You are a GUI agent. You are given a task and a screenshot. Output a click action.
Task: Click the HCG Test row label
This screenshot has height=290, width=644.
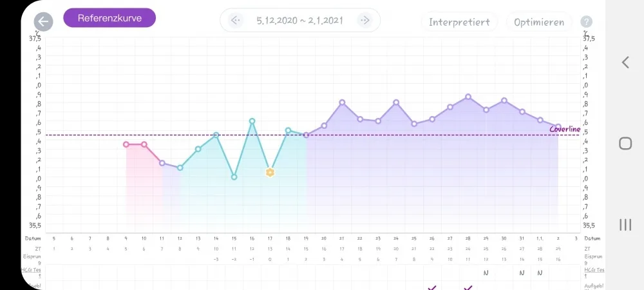pos(31,272)
